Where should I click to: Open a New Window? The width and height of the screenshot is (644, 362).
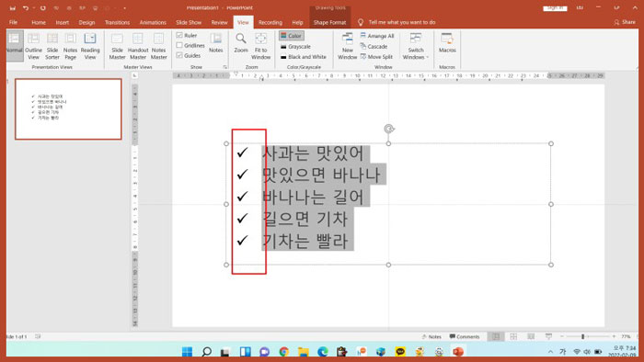point(348,46)
